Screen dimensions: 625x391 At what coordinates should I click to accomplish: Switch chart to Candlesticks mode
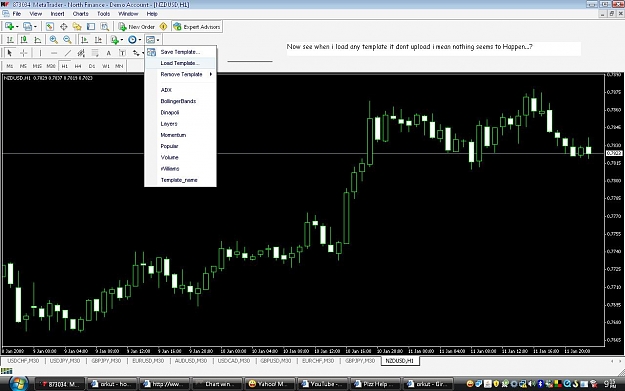(x=24, y=39)
